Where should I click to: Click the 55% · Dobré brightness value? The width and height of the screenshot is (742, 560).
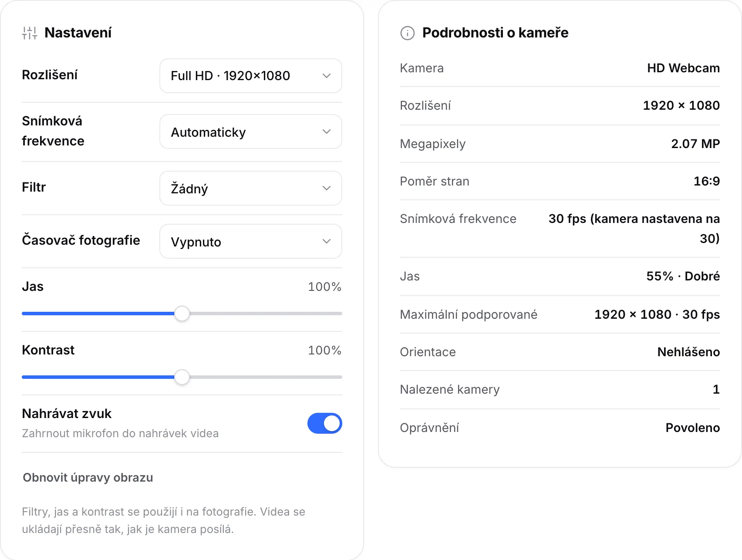click(683, 276)
